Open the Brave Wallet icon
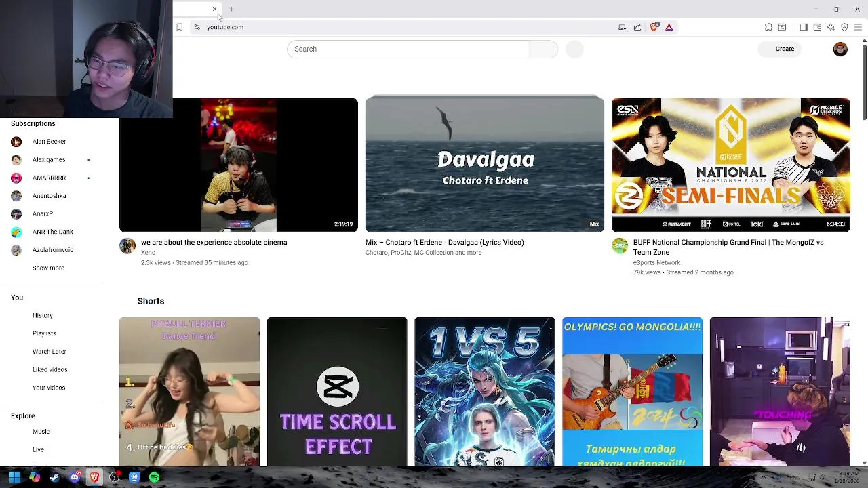Screen dimensions: 868x488 pyautogui.click(x=817, y=27)
